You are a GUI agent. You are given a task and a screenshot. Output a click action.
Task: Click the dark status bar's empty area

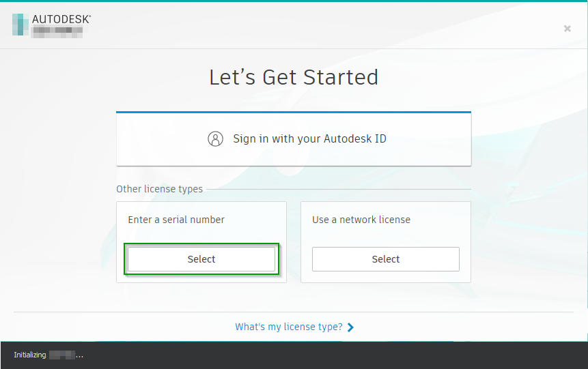[x=341, y=355]
